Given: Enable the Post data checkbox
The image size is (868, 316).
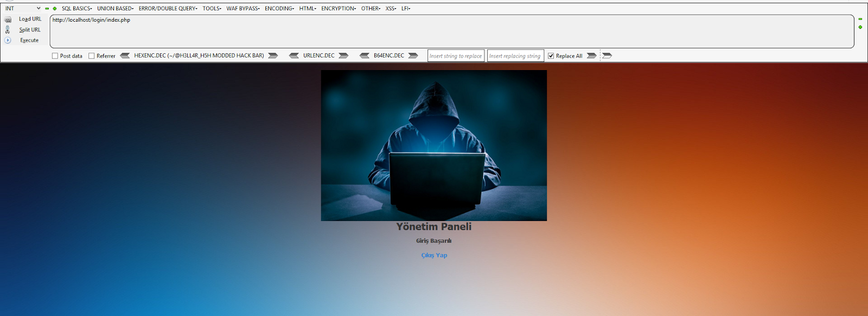Looking at the screenshot, I should click(55, 56).
